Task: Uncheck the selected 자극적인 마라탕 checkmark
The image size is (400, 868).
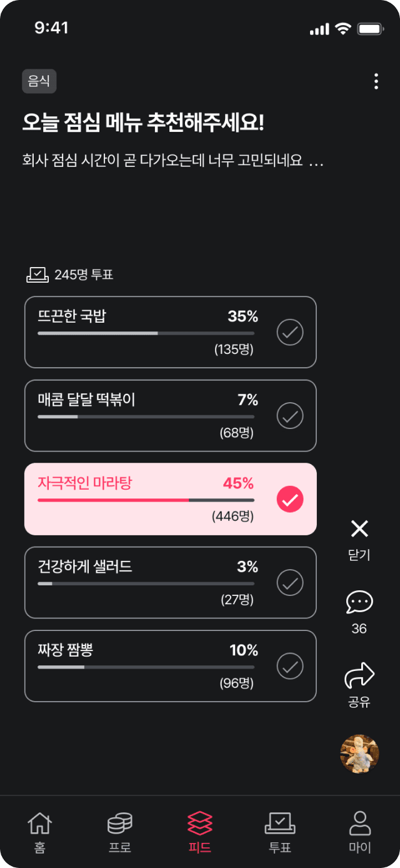Action: (x=290, y=499)
